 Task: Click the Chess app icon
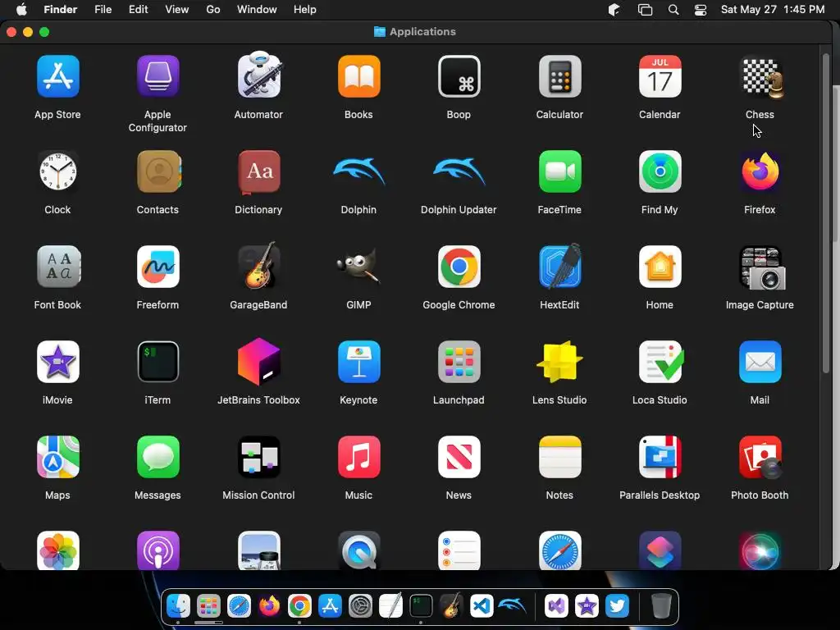[760, 78]
